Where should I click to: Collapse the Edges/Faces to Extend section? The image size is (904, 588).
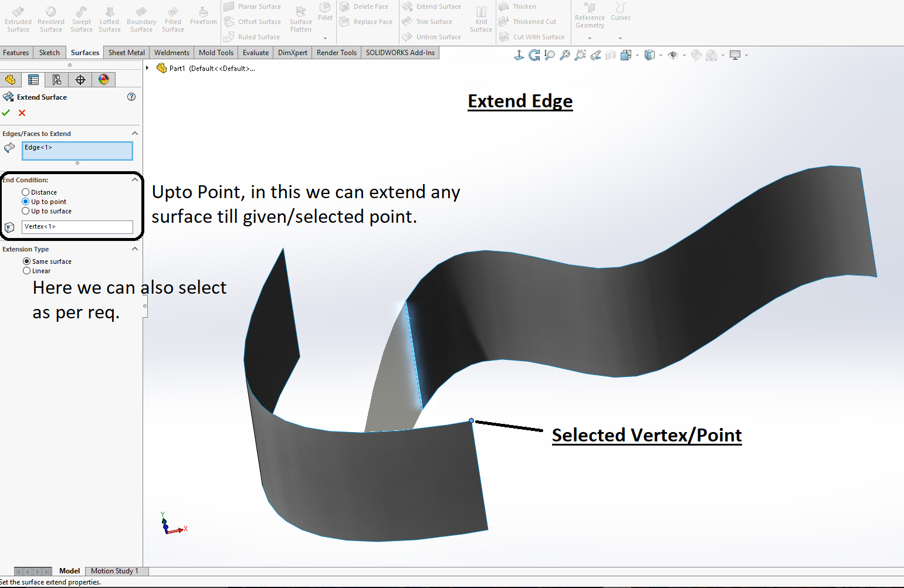tap(135, 134)
